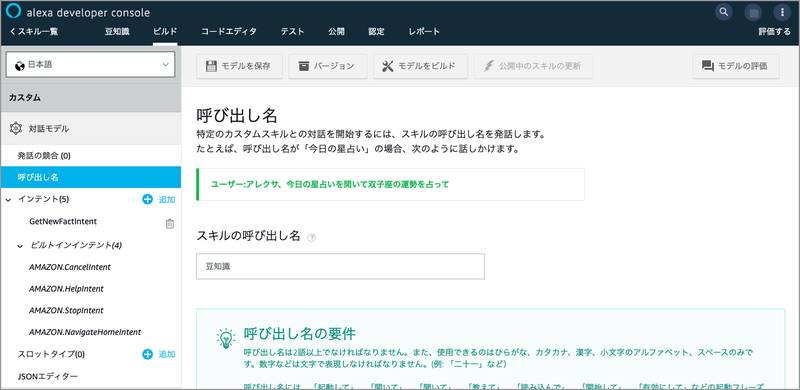Switch to the 公開 tab
Viewport: 800px width, 390px height.
pyautogui.click(x=336, y=32)
